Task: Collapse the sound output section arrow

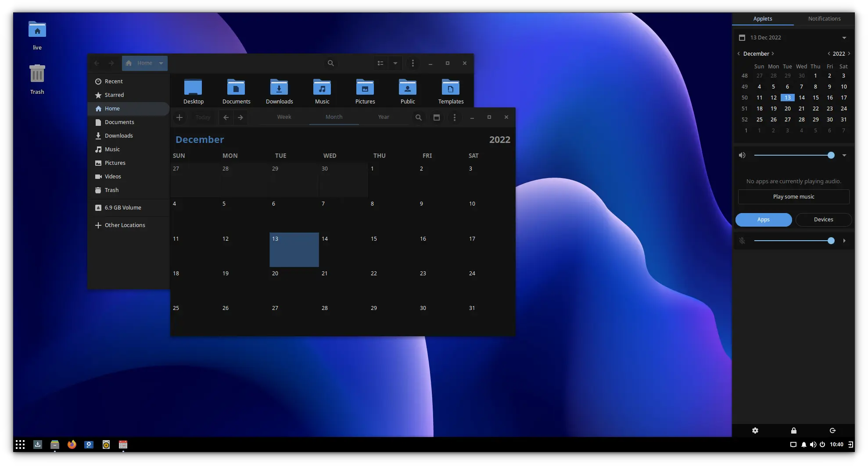Action: click(844, 155)
